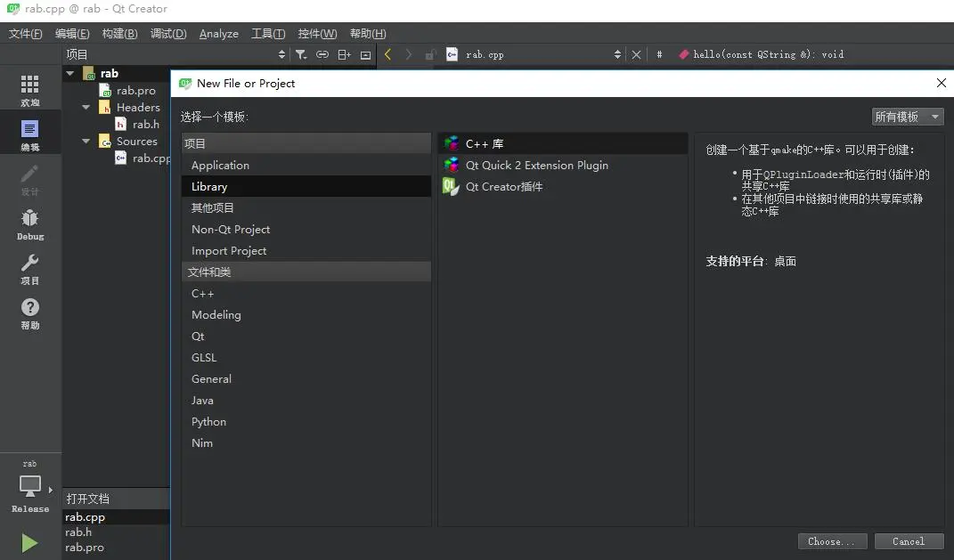This screenshot has height=560, width=954.
Task: Expand the kit selector side arrow
Action: click(51, 490)
